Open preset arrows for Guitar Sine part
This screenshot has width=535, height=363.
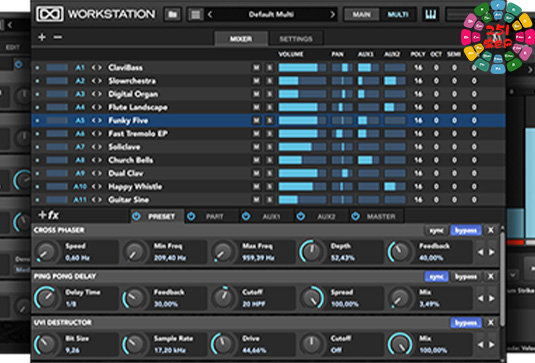(97, 200)
